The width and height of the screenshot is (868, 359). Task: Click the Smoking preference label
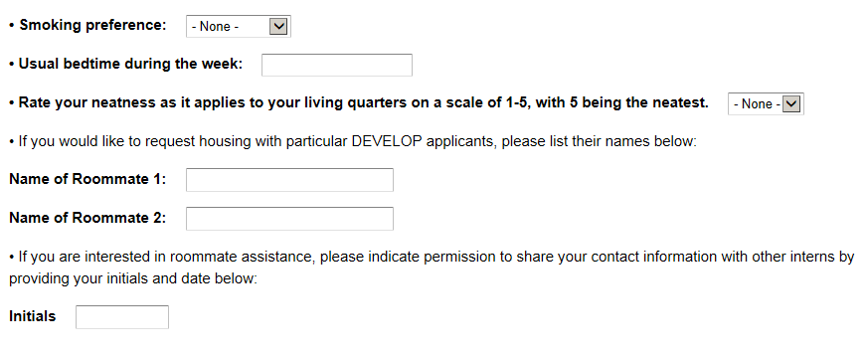(x=92, y=26)
